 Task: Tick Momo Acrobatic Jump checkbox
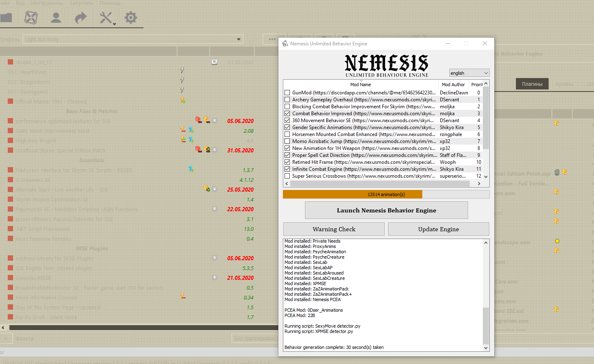pos(287,141)
